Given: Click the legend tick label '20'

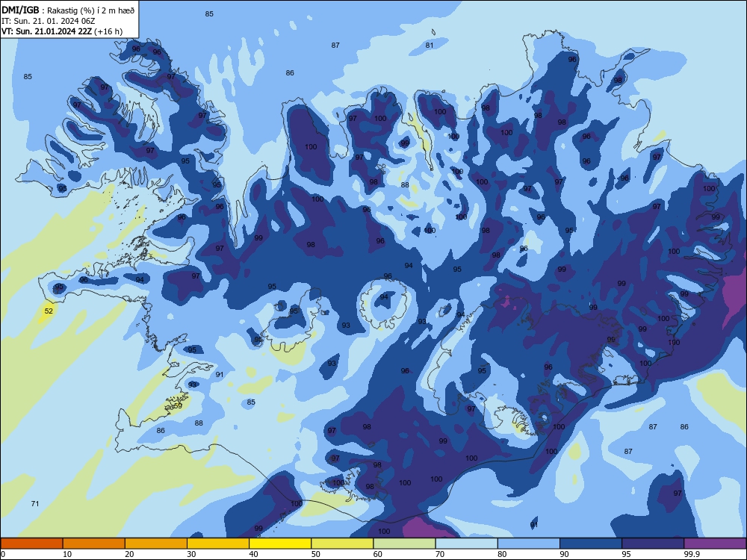Looking at the screenshot, I should [129, 554].
